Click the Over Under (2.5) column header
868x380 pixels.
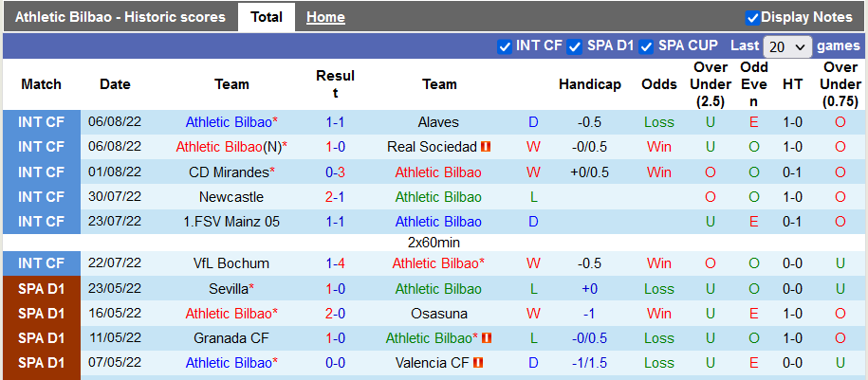[711, 84]
